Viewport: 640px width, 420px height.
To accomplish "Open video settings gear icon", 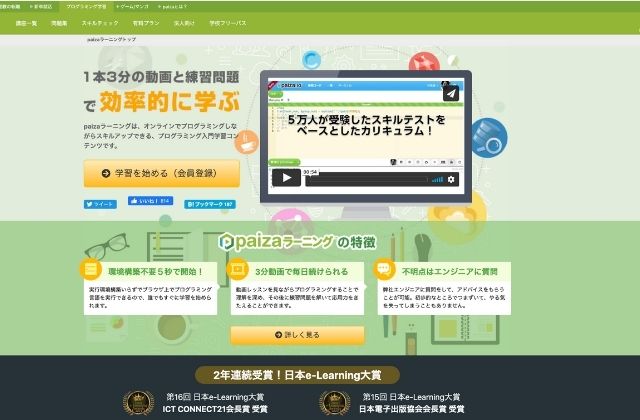I will 451,179.
